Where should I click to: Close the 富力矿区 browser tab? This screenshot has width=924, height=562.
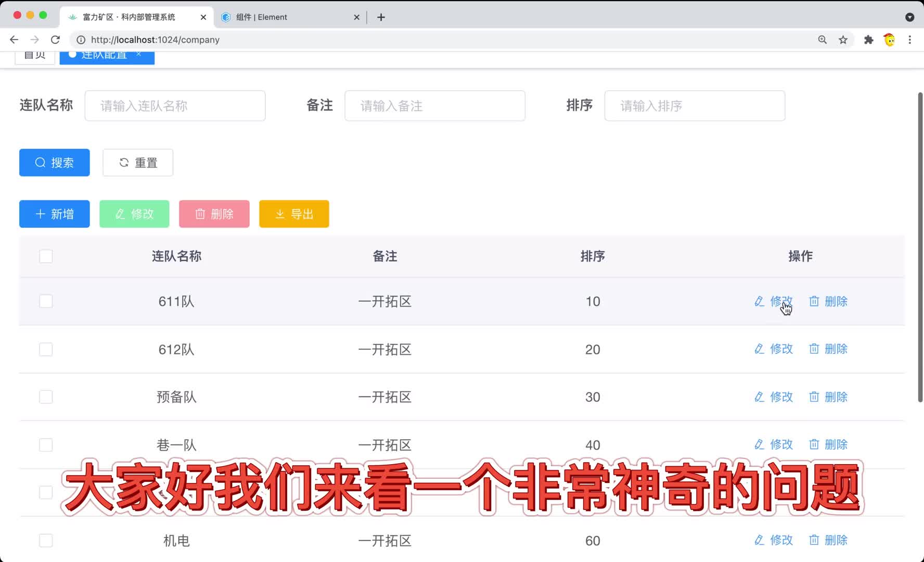(x=203, y=17)
